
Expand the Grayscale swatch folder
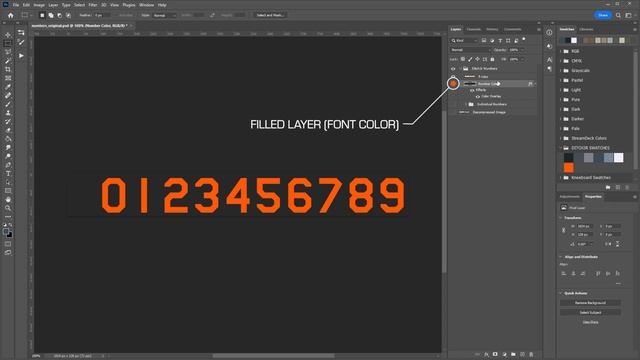click(561, 71)
